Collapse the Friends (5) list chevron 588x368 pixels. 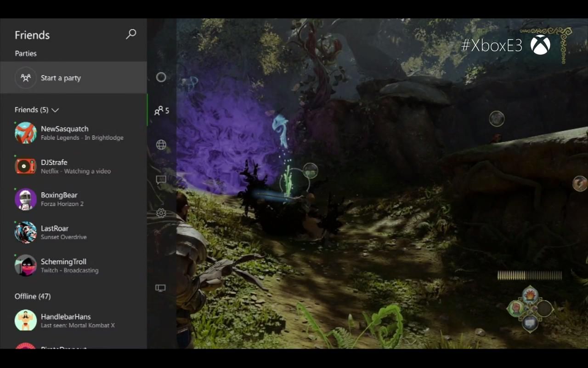pyautogui.click(x=55, y=110)
